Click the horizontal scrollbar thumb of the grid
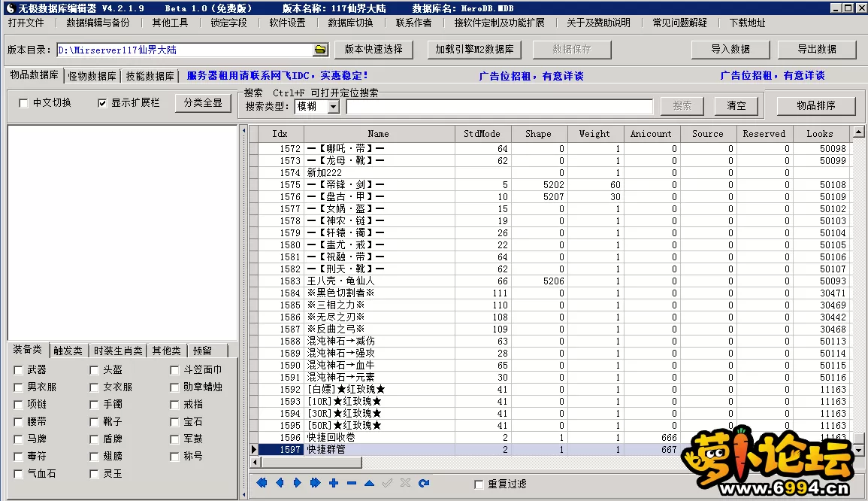 [311, 462]
